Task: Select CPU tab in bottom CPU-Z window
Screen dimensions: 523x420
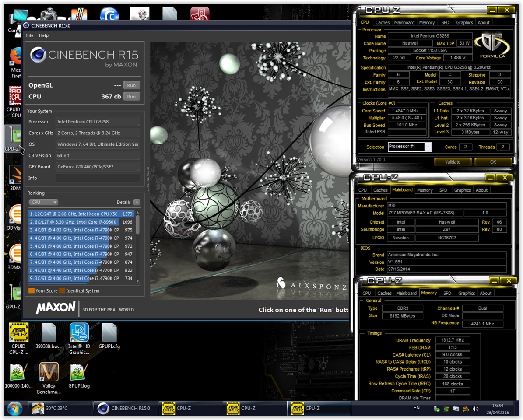Action: [367, 293]
